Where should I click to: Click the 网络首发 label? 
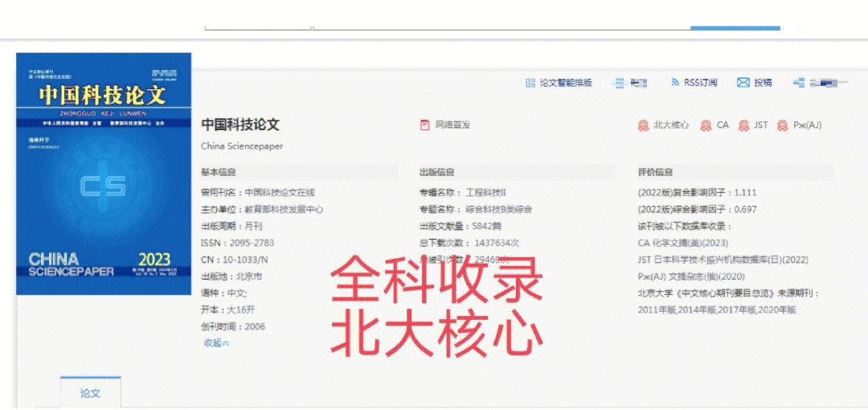[452, 125]
